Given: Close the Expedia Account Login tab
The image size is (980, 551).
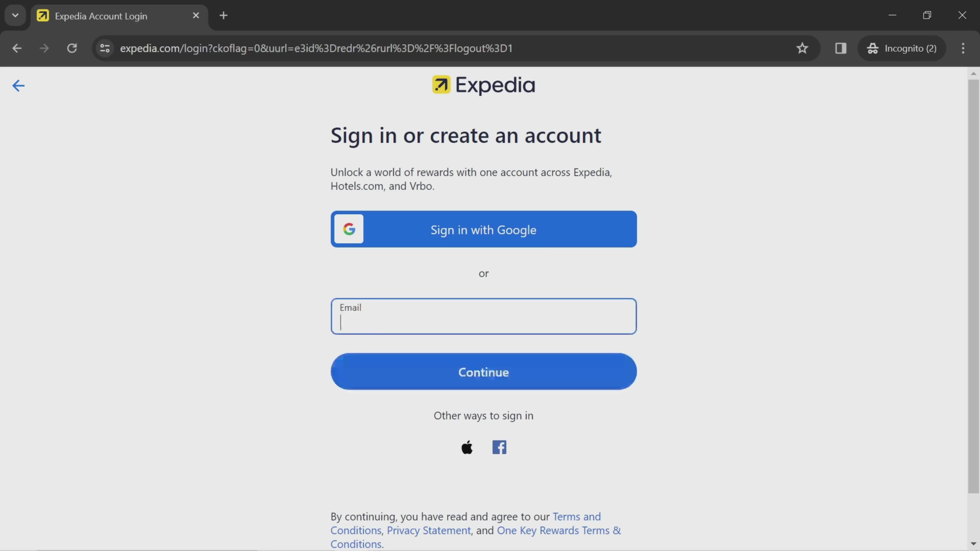Looking at the screenshot, I should point(196,16).
